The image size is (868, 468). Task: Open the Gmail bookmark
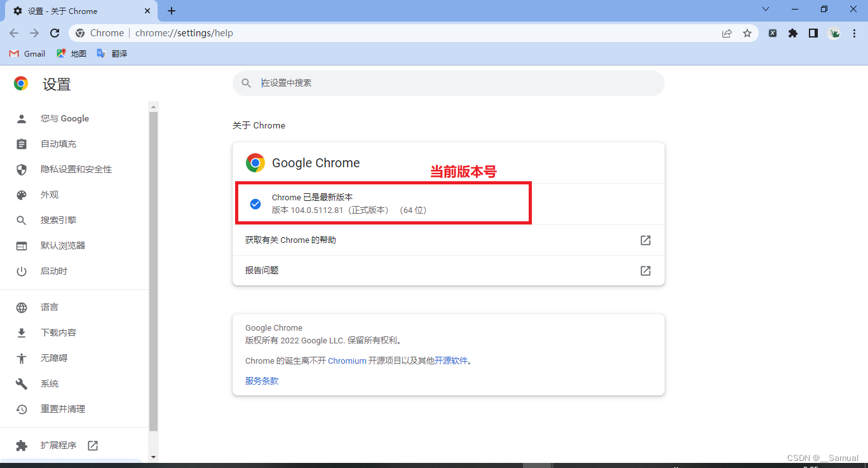pyautogui.click(x=27, y=53)
